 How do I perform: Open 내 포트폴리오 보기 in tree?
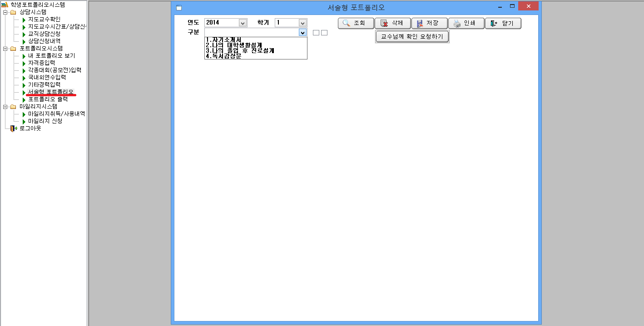coord(51,56)
